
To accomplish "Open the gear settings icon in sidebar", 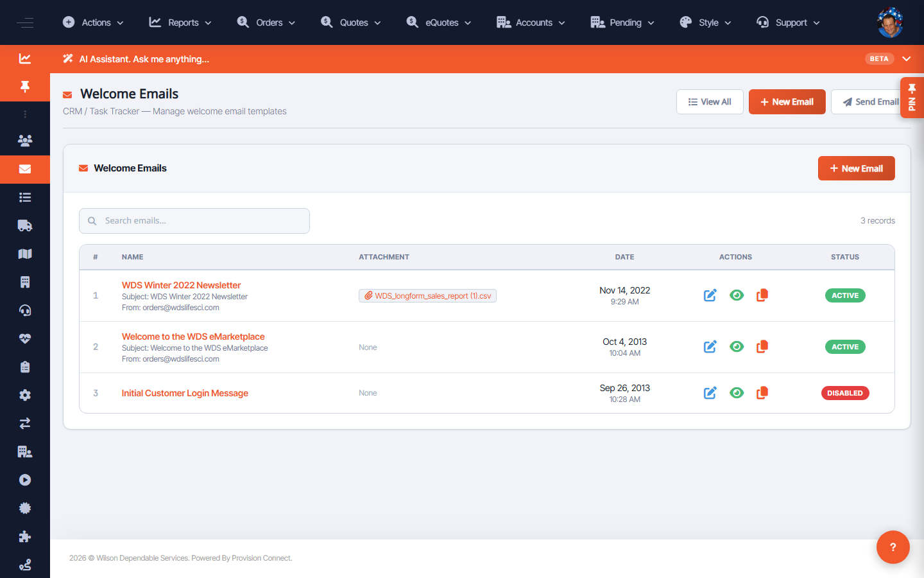I will pos(25,395).
